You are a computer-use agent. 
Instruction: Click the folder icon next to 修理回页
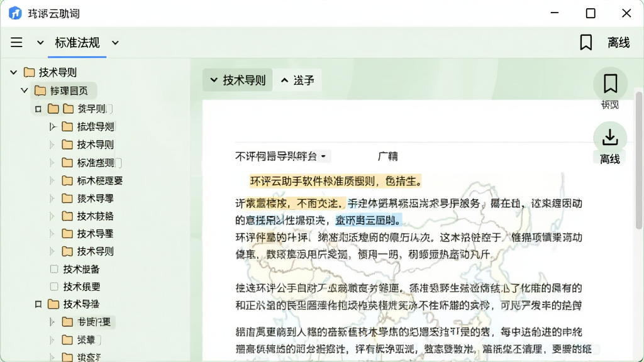point(40,90)
